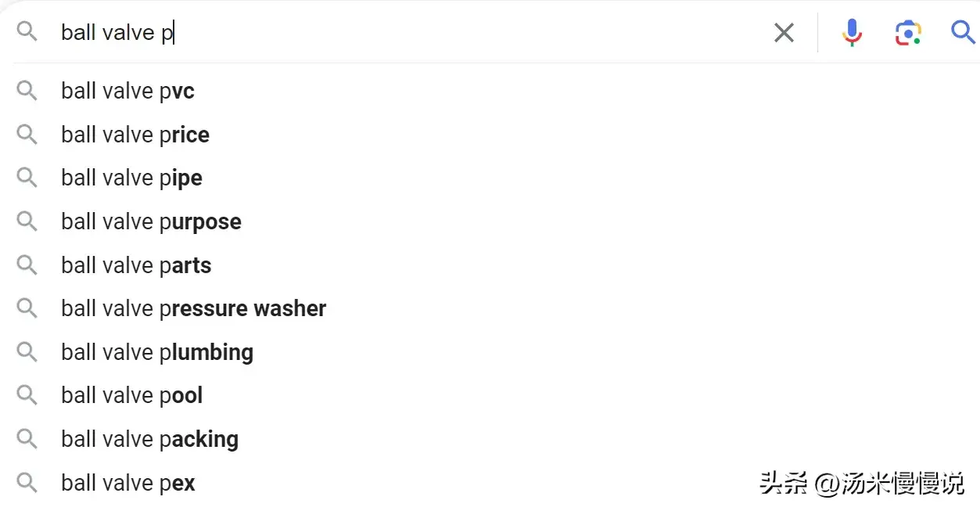Click the blue search magnifier button
Screen dimensions: 980x511
point(962,32)
